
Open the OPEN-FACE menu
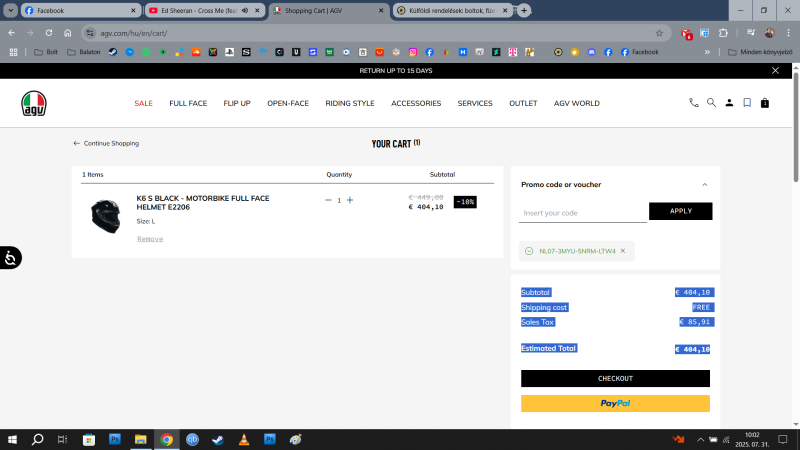click(288, 103)
